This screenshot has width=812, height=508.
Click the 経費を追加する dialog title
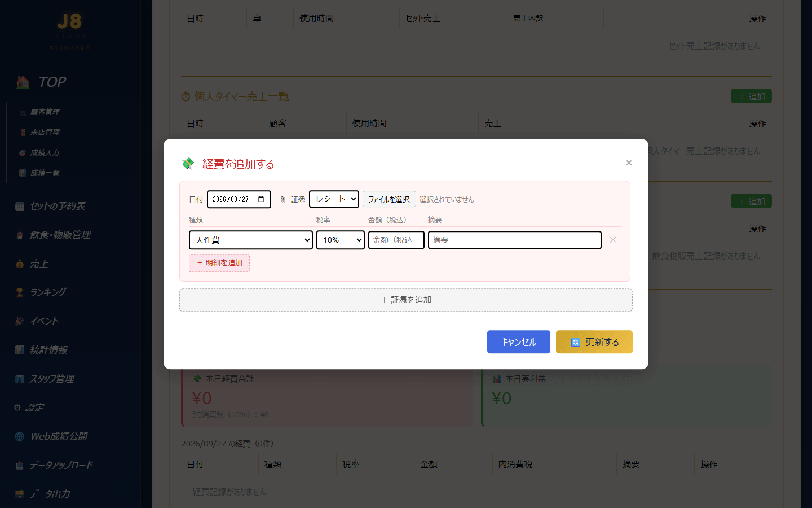point(238,164)
